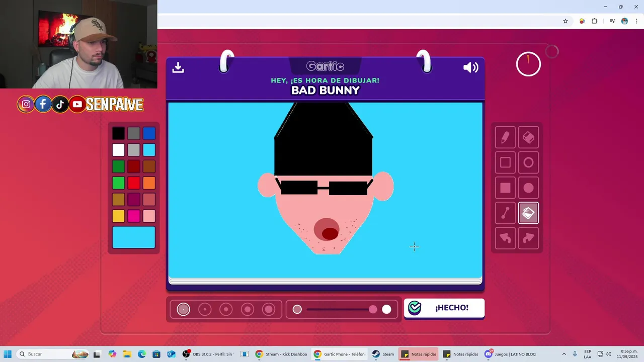Open File Explorer from the taskbar
The image size is (644, 362).
[127, 354]
